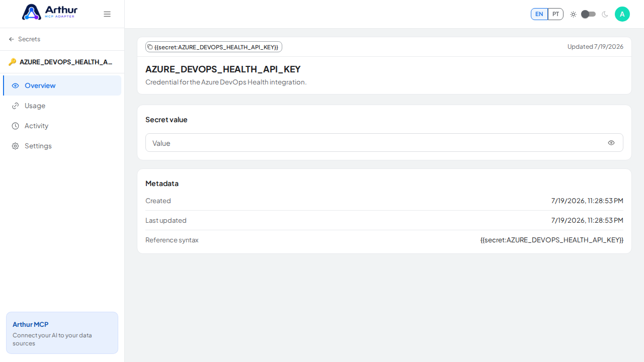The image size is (644, 362).
Task: Copy secret reference via copy icon
Action: 150,47
